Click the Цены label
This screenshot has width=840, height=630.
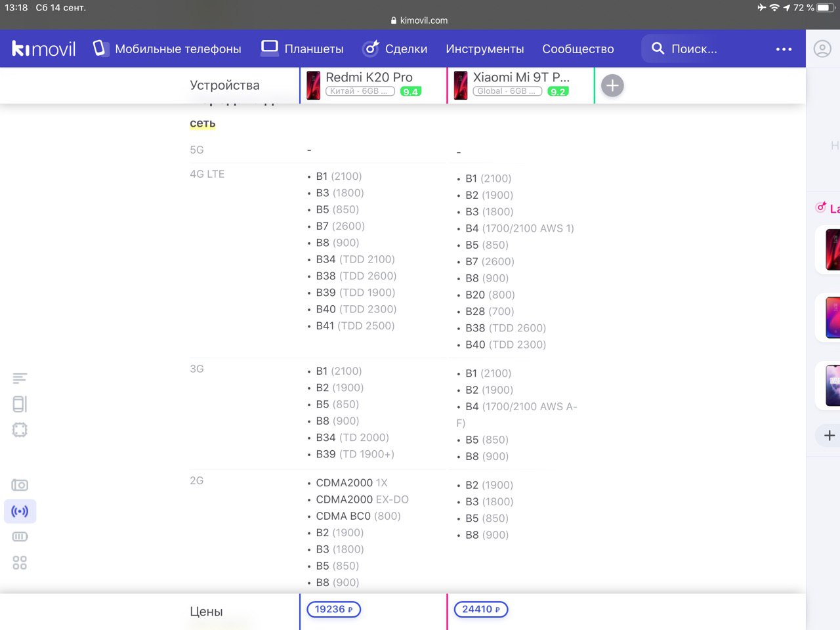(x=206, y=611)
